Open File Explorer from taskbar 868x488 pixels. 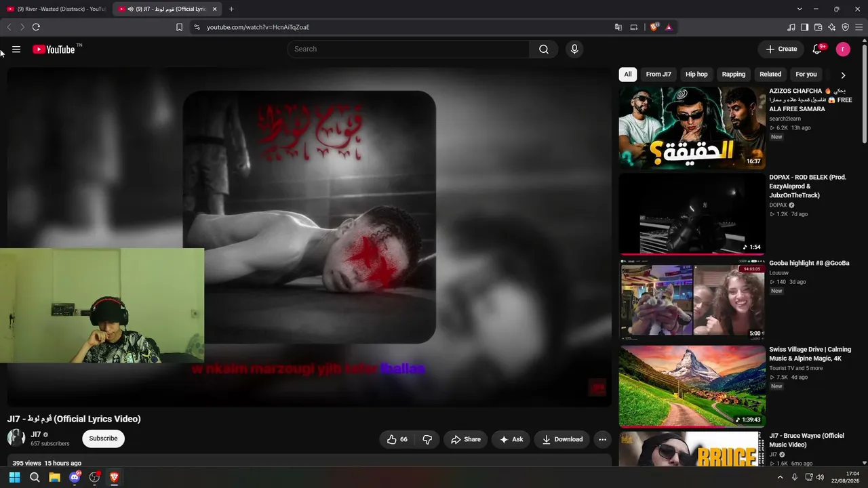click(x=54, y=477)
